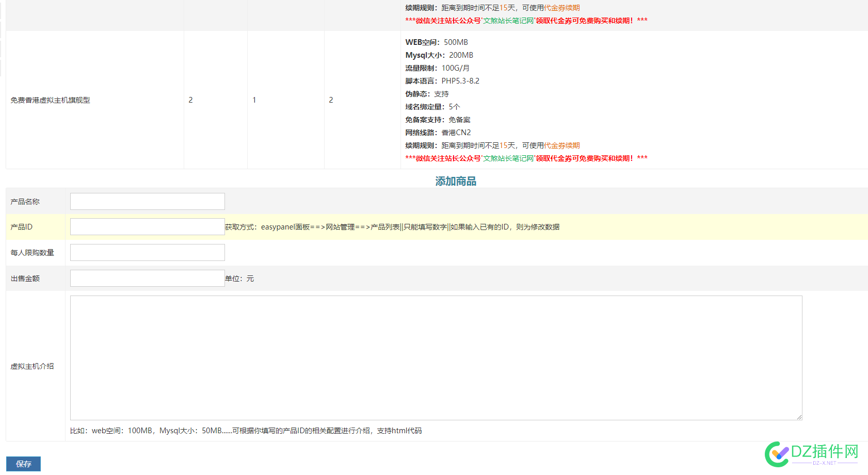
Task: Click the 每人限购数量 input field
Action: pyautogui.click(x=148, y=253)
